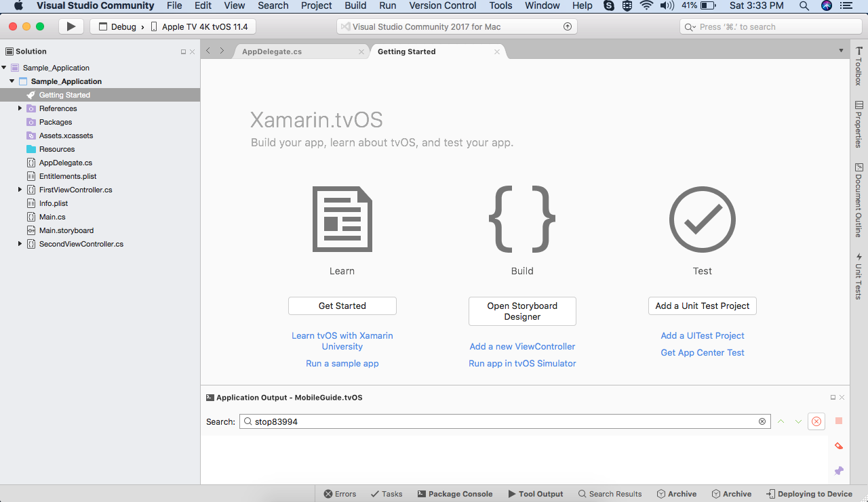Choose the Apple TV 4K tvOS 11.4 target
Viewport: 868px width, 502px height.
(199, 27)
